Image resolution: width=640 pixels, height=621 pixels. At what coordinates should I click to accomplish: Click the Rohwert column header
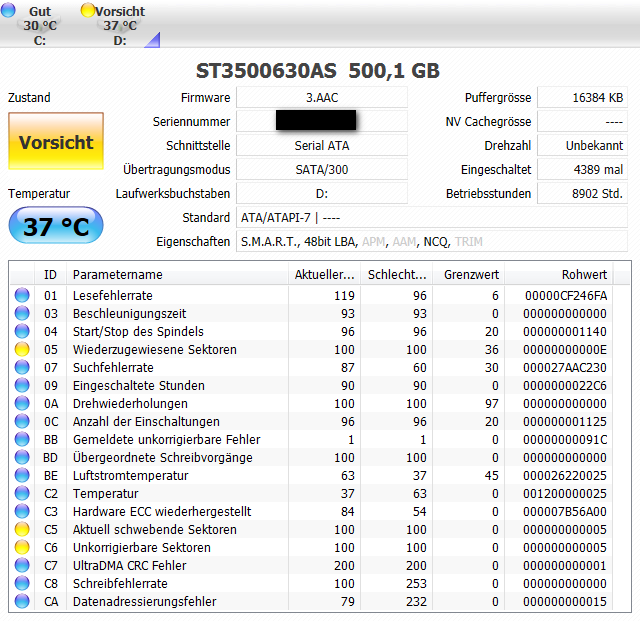559,274
